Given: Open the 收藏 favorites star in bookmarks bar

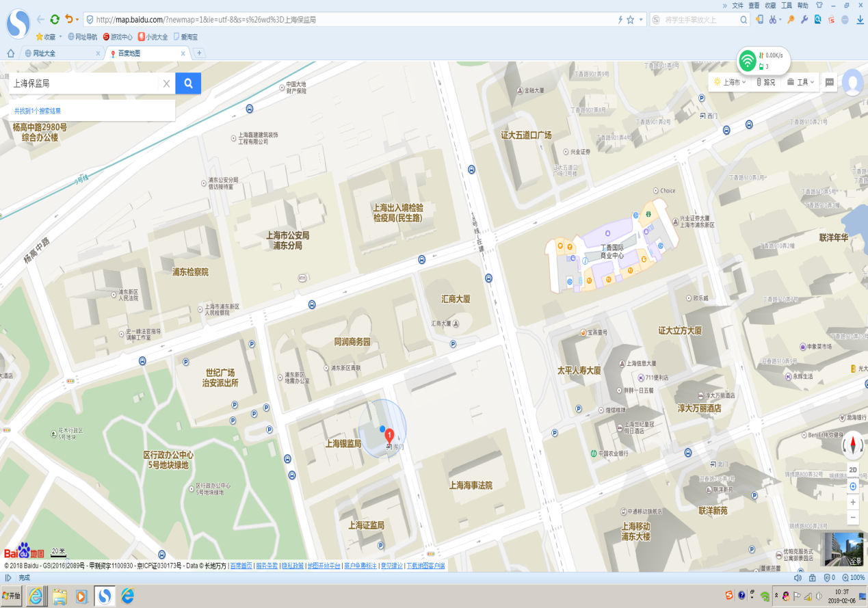Looking at the screenshot, I should point(45,37).
